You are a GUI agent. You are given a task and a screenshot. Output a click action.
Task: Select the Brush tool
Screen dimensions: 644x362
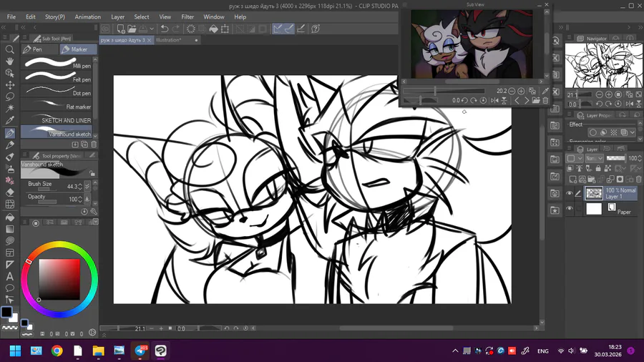pyautogui.click(x=10, y=157)
